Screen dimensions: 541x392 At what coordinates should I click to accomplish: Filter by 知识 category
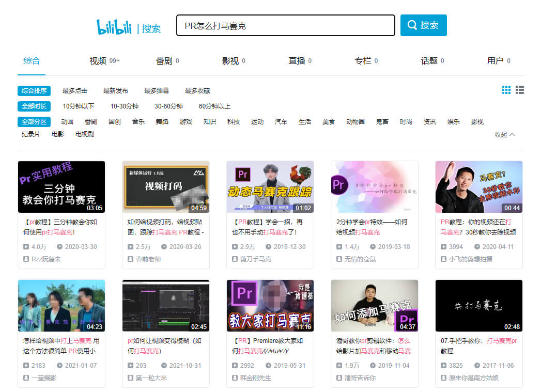(x=210, y=122)
